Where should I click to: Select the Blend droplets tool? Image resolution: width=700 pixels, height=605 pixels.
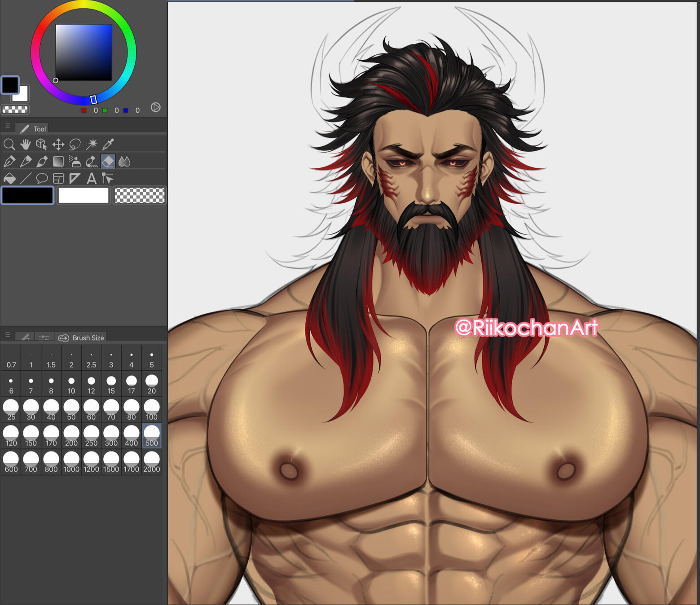(x=124, y=161)
